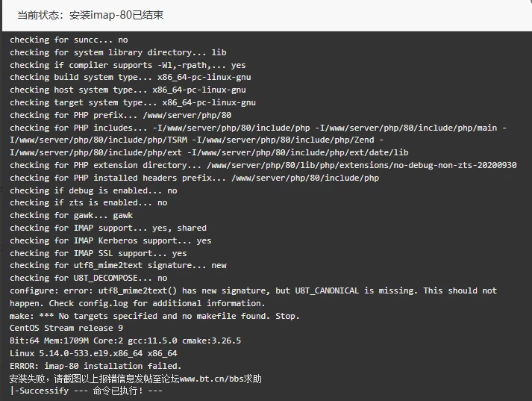Click the "checking for system library directory" line

point(118,52)
